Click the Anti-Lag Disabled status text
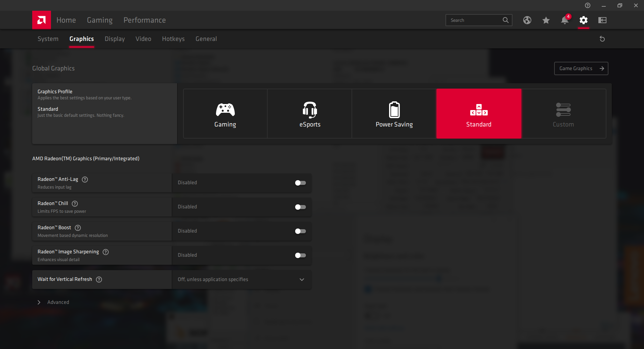The image size is (644, 349). (x=187, y=183)
